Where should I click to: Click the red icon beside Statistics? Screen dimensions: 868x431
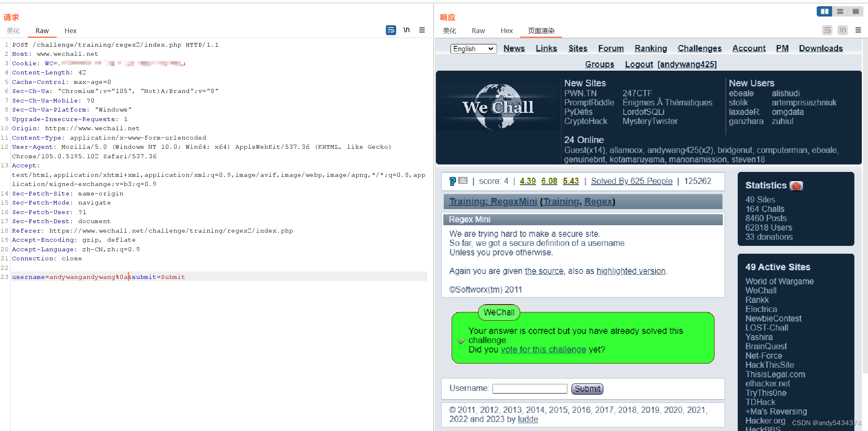pyautogui.click(x=796, y=186)
